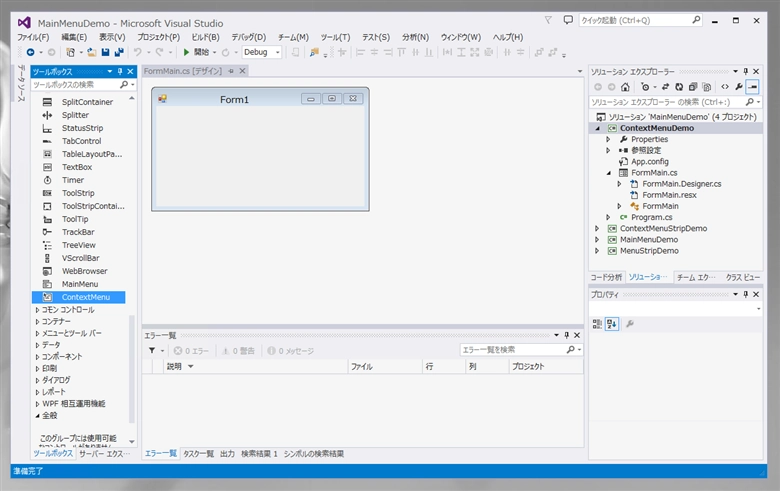Select FormMain.resx file in Solution Explorer
Screen dimensions: 780x491
click(x=669, y=195)
